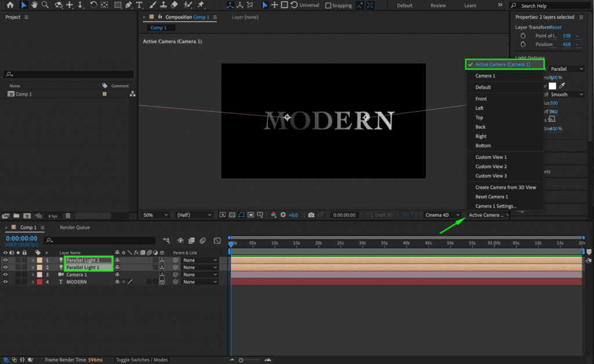Hide the MODERN text layer

click(5, 282)
